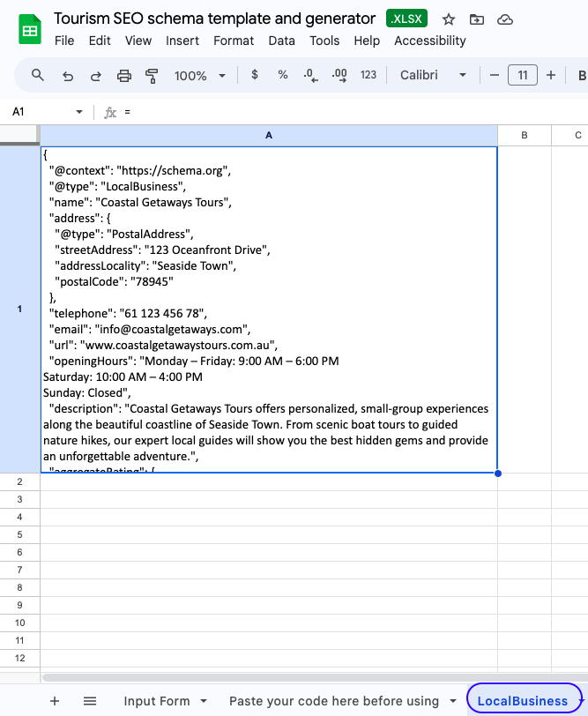588x716 pixels.
Task: Add a new sheet
Action: coord(55,701)
